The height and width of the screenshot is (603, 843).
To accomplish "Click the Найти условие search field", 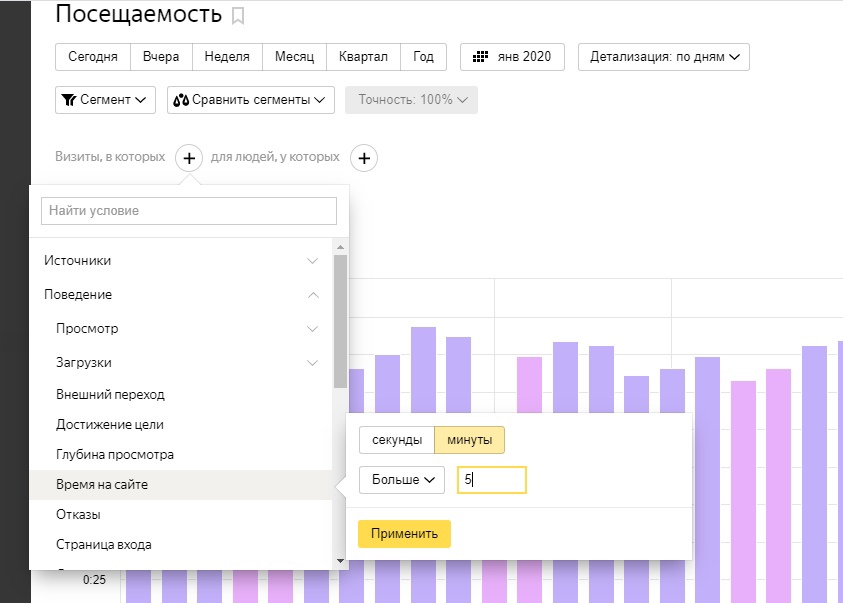I will click(x=189, y=211).
